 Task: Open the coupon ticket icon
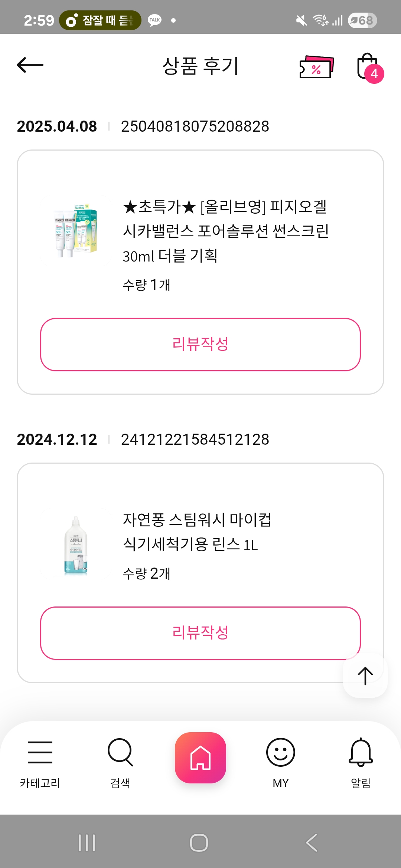pos(316,67)
